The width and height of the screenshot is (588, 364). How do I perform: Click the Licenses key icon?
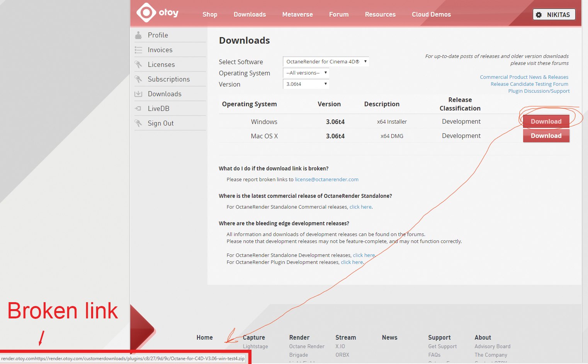point(138,65)
